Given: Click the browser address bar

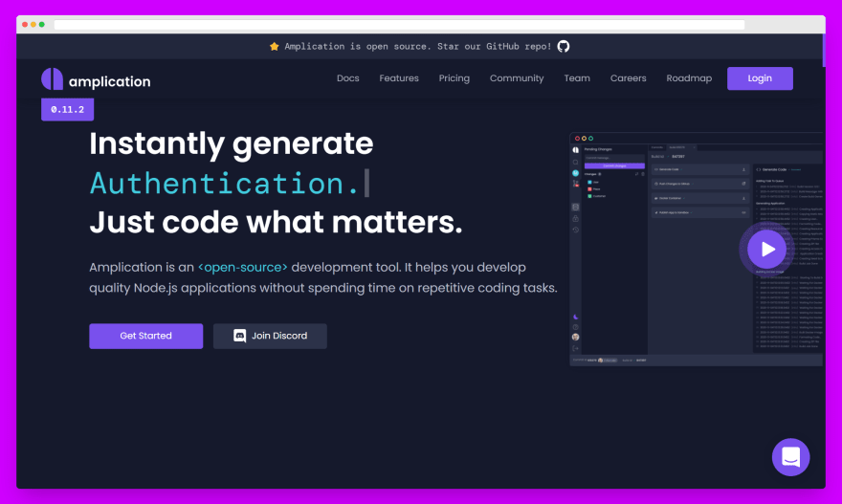Looking at the screenshot, I should click(x=400, y=25).
